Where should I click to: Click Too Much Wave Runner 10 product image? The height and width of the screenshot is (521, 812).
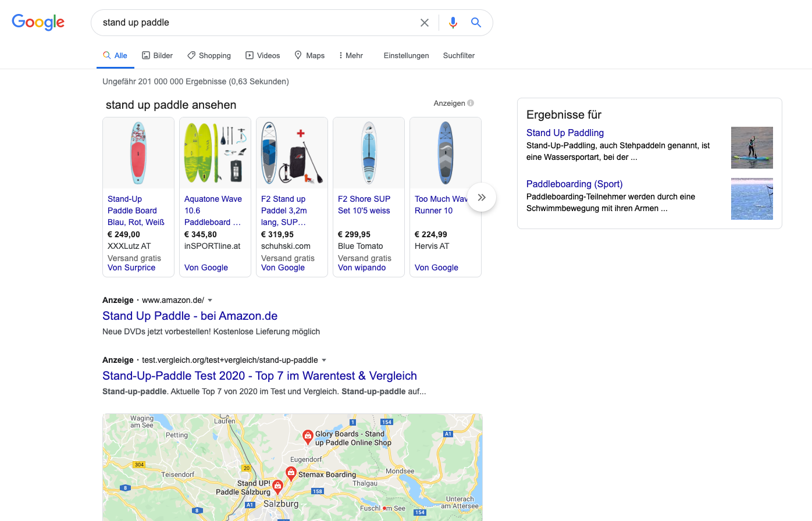(446, 153)
